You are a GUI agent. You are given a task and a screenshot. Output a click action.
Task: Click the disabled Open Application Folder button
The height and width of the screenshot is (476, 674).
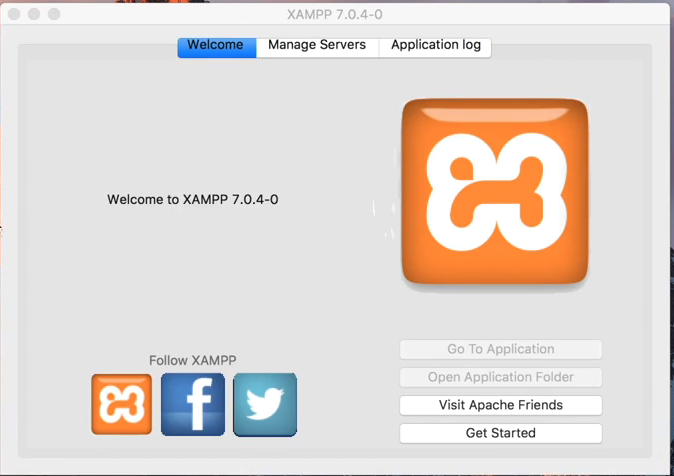click(500, 377)
